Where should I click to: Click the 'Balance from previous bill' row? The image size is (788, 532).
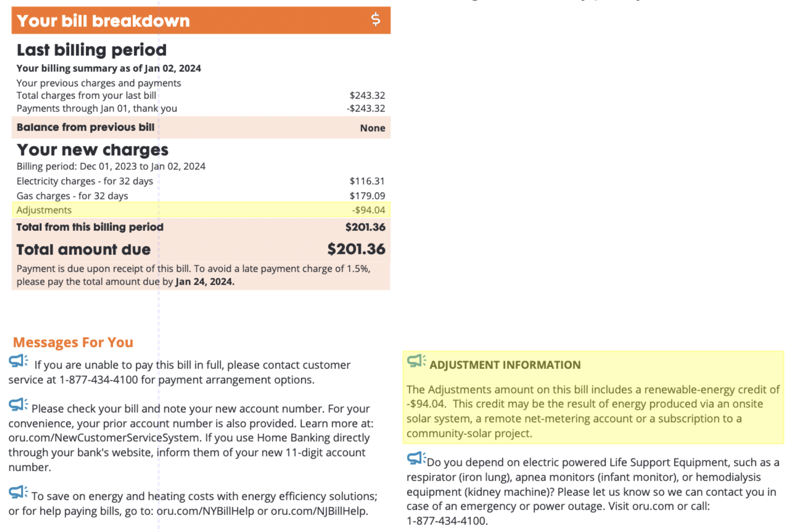click(x=201, y=127)
